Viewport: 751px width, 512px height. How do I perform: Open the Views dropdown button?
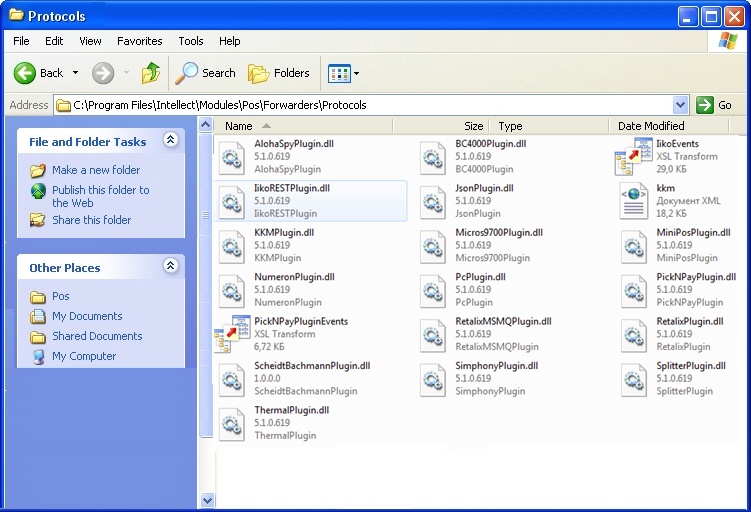point(343,73)
